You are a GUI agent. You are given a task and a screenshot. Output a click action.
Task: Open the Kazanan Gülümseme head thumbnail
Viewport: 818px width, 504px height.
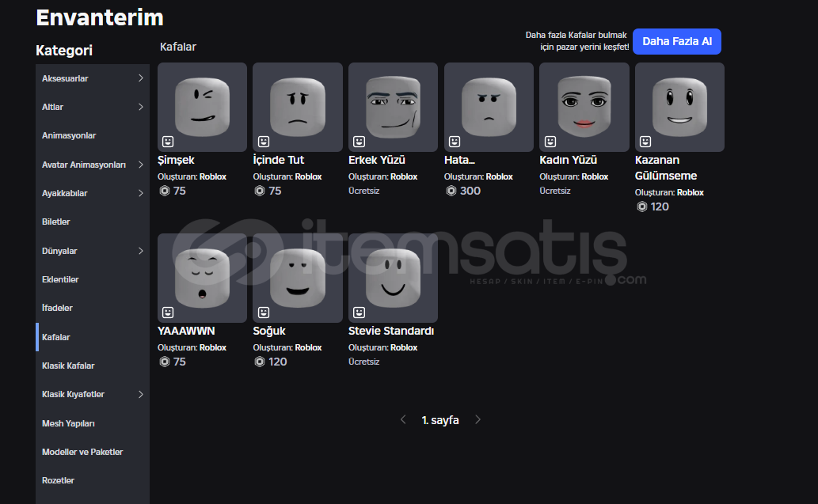pyautogui.click(x=679, y=108)
